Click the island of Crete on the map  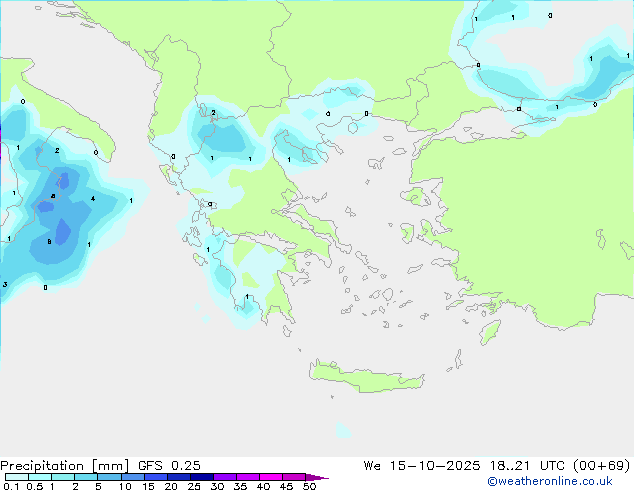366,376
